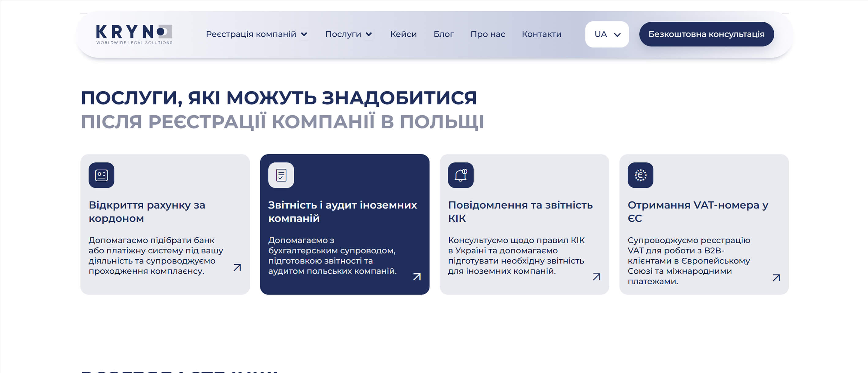This screenshot has width=868, height=373.
Task: Go to the Блог page
Action: (x=443, y=34)
